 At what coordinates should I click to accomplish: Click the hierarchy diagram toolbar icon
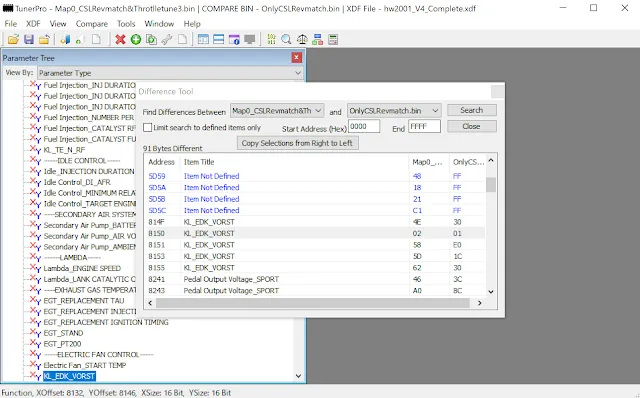click(x=318, y=39)
